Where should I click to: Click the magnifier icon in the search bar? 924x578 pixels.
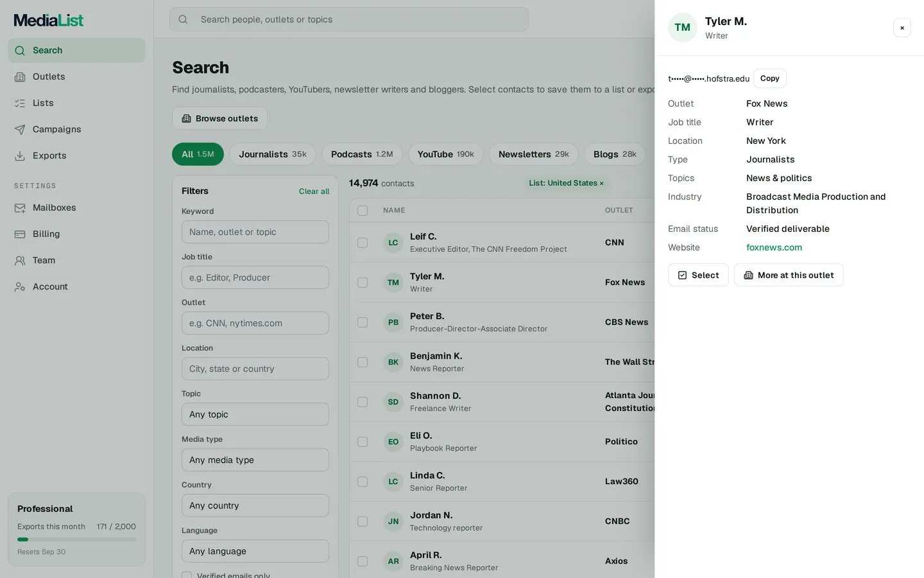(183, 19)
